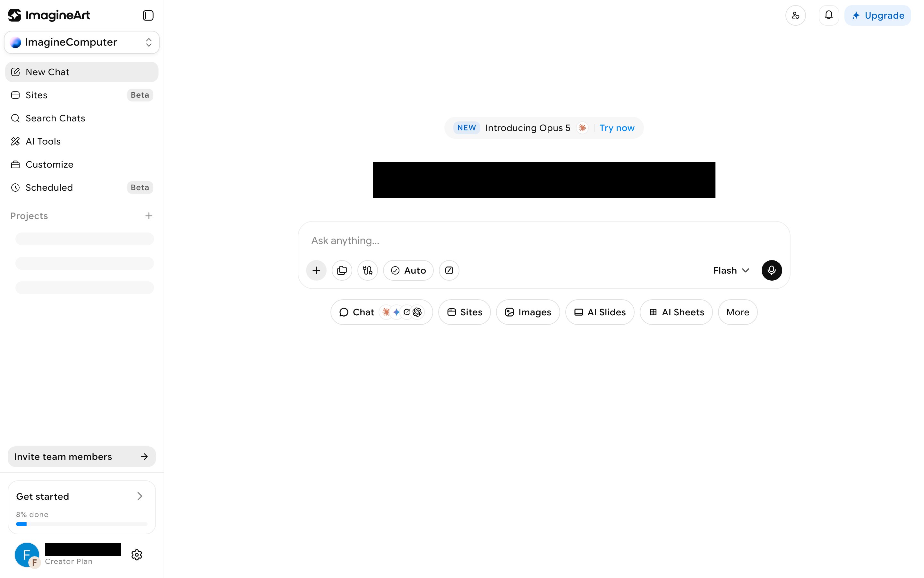Click the microphone voice button

click(x=772, y=270)
